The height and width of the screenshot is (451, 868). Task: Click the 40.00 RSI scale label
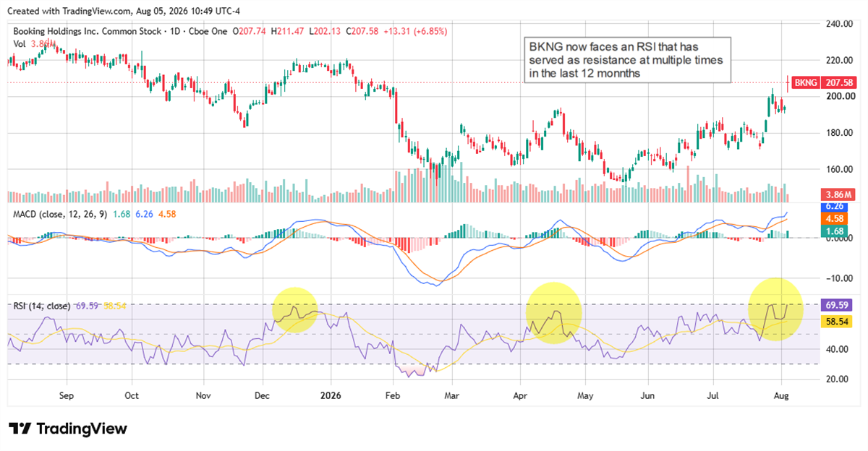838,349
